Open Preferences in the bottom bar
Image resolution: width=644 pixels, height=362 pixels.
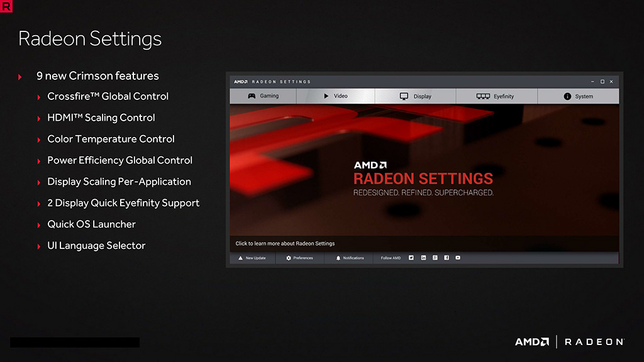click(x=299, y=258)
